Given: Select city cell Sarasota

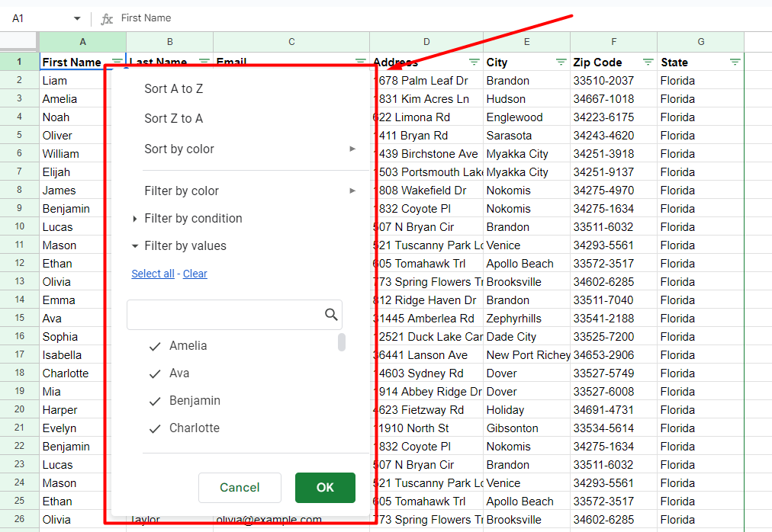Looking at the screenshot, I should [x=527, y=136].
